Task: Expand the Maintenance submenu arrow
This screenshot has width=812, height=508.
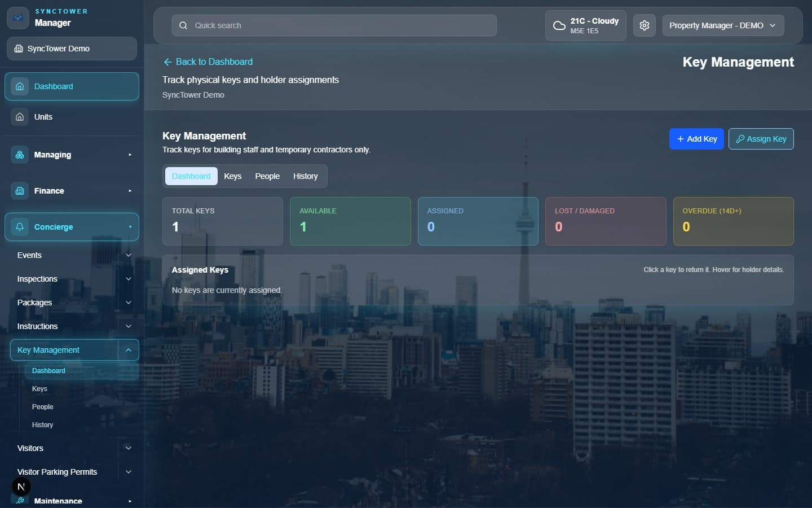Action: click(x=130, y=501)
